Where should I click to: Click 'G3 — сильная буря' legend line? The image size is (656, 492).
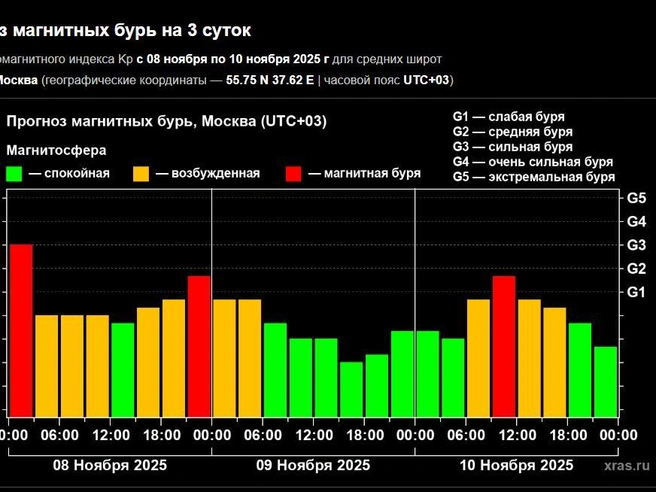click(512, 147)
